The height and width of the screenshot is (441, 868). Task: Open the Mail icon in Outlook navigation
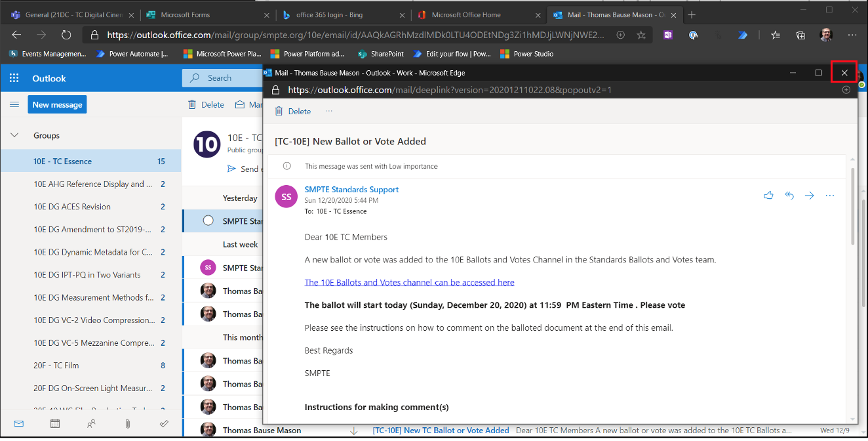click(18, 423)
